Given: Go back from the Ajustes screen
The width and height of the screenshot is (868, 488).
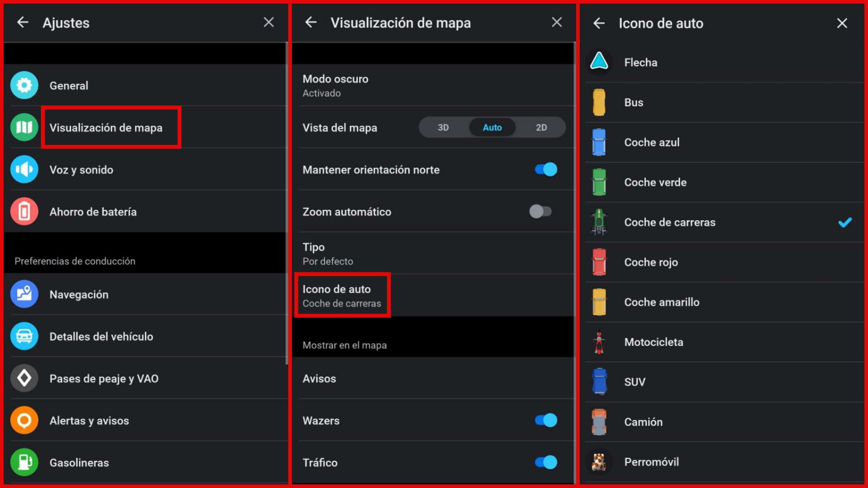Looking at the screenshot, I should coord(23,23).
